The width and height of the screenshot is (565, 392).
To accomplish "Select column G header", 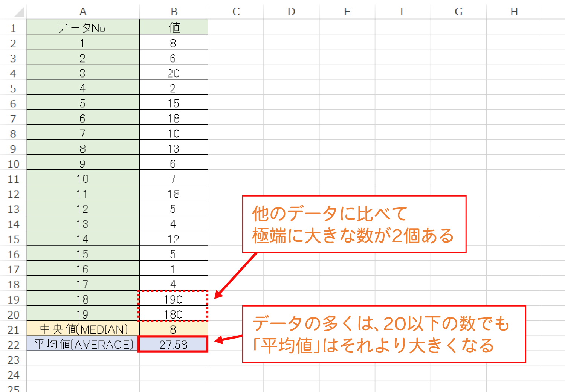I will click(459, 12).
